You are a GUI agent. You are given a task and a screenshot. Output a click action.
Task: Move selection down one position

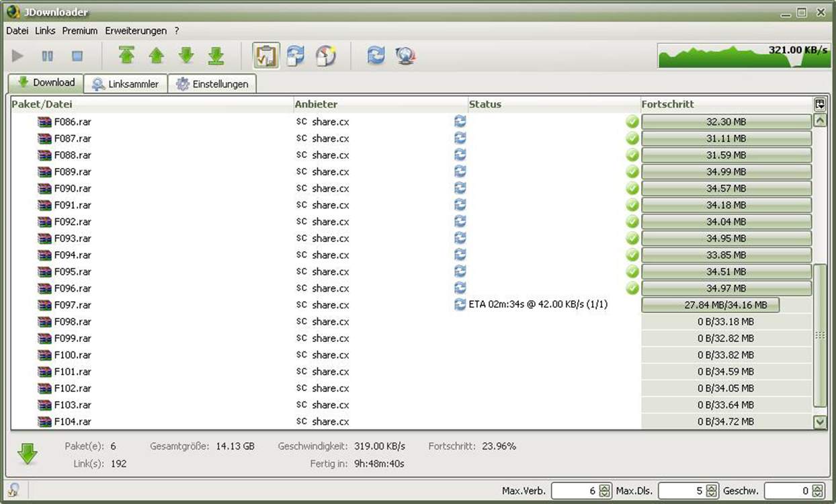tap(186, 56)
